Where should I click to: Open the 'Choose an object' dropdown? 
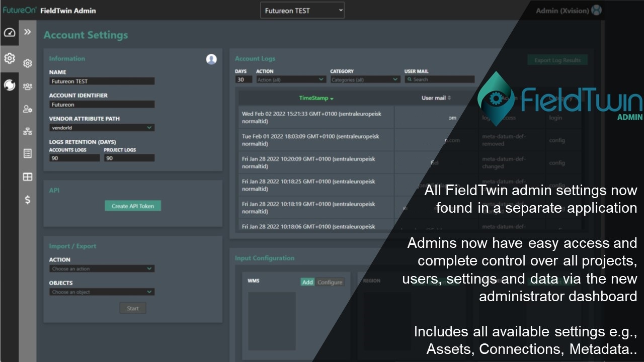tap(102, 292)
